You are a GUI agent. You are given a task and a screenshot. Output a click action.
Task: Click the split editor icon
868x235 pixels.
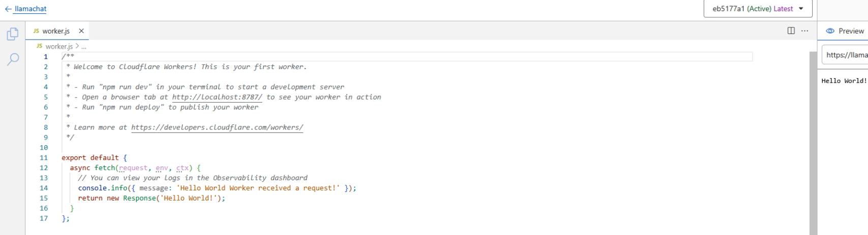[x=791, y=31]
